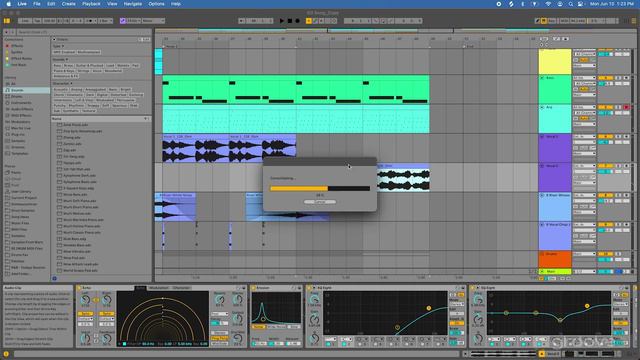Image resolution: width=640 pixels, height=360 pixels.
Task: Open the MIDI Effects browser category
Action: (x=21, y=116)
